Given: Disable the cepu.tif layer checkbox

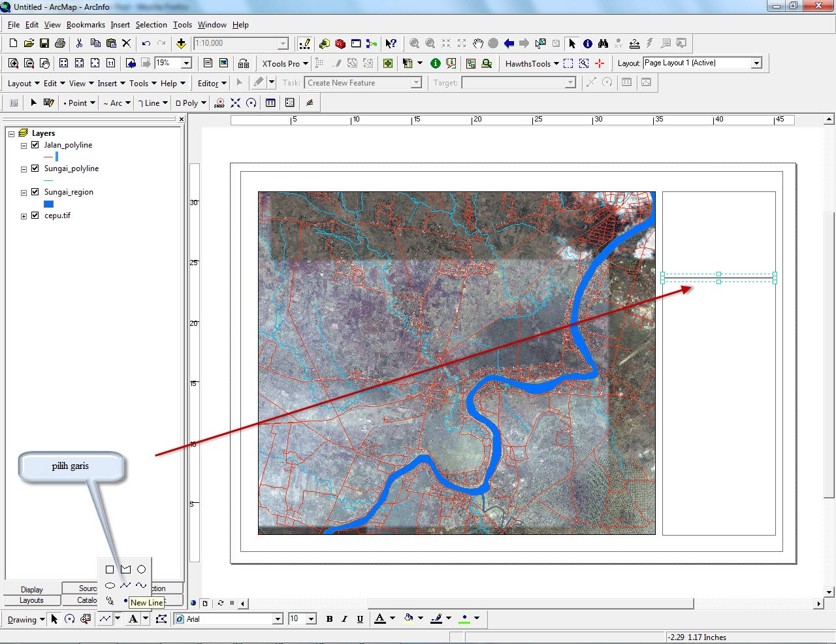Looking at the screenshot, I should tap(35, 215).
